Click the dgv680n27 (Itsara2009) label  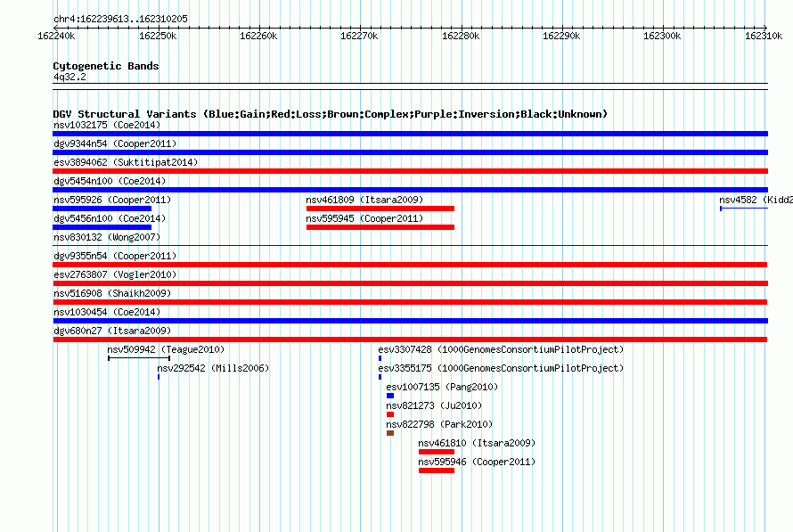coord(112,331)
